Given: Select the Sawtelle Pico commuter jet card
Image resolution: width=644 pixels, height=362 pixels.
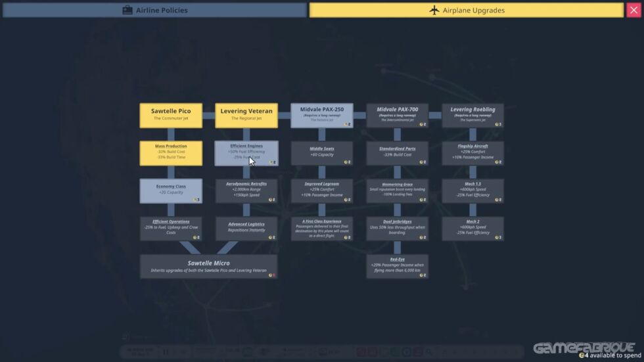Looking at the screenshot, I should point(171,116).
